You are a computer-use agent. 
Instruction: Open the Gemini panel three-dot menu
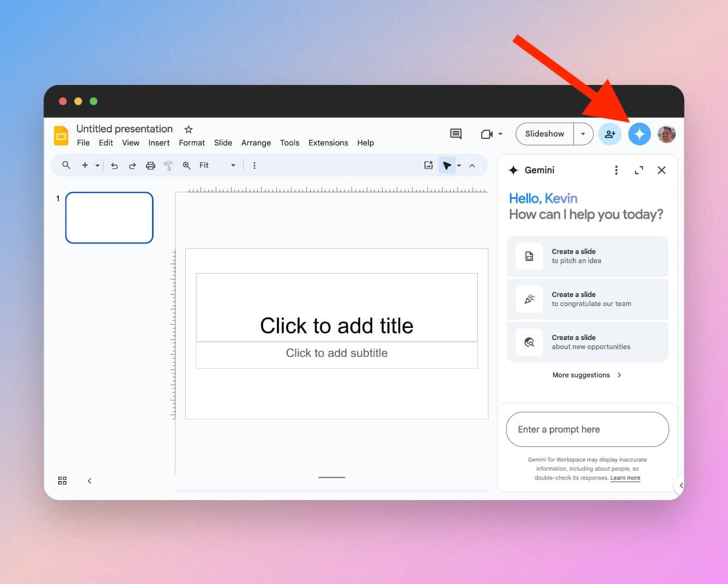tap(616, 170)
